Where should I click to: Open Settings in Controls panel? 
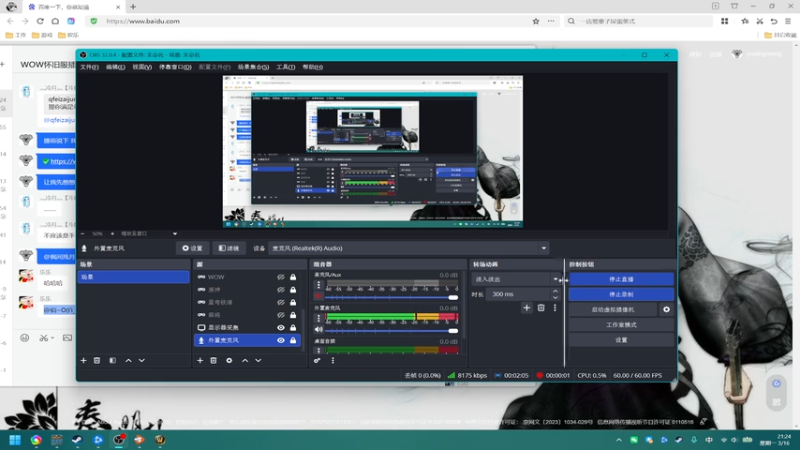coord(621,340)
